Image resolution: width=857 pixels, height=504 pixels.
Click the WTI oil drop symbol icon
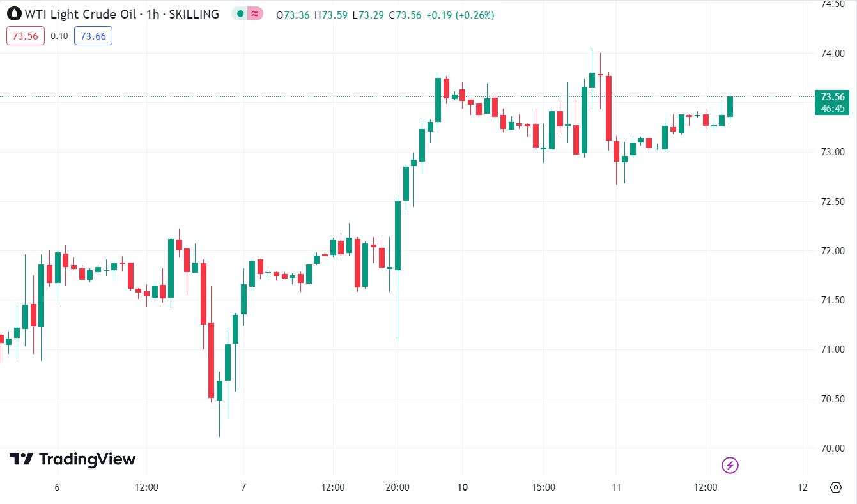[13, 14]
